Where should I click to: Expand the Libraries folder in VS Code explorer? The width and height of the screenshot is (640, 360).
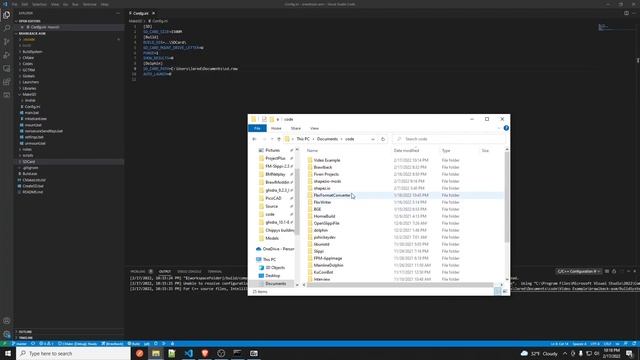click(29, 88)
